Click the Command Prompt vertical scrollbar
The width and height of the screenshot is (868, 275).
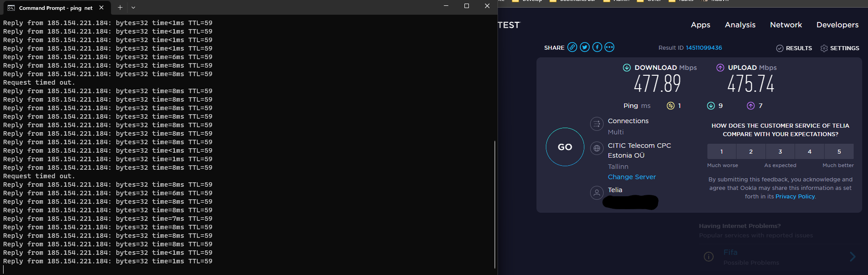coord(494,204)
